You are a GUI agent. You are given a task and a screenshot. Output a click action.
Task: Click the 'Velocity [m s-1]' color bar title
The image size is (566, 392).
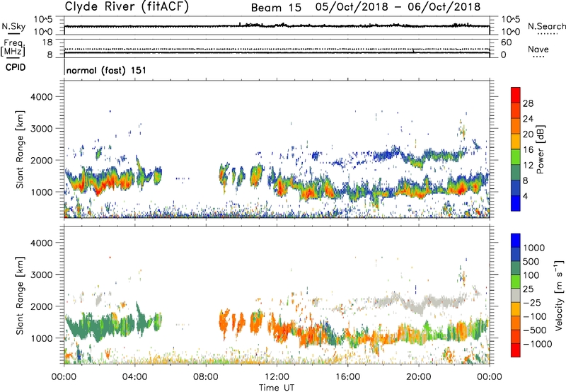click(x=559, y=295)
